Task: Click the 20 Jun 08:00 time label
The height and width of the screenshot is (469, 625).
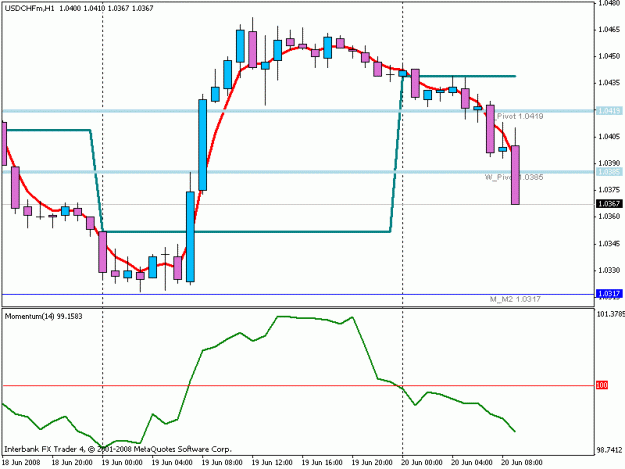Action: coord(522,463)
